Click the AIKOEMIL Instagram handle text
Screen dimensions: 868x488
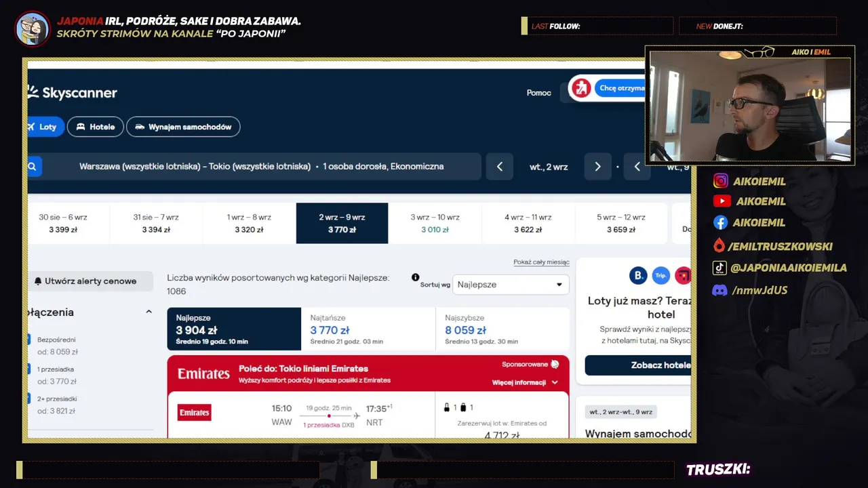[759, 181]
